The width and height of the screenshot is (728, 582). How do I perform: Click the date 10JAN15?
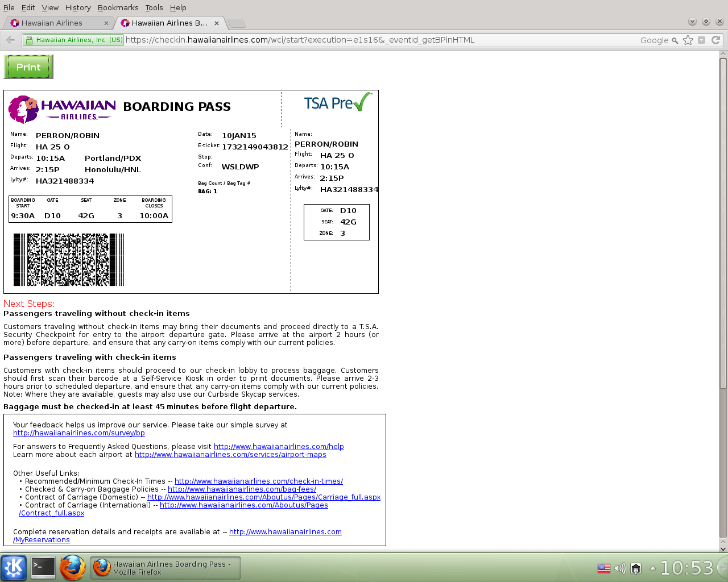point(239,136)
